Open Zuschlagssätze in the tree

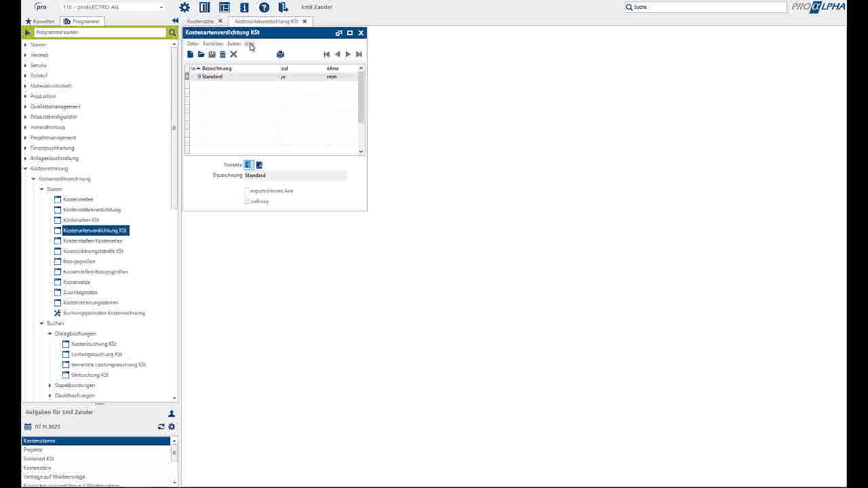[80, 292]
